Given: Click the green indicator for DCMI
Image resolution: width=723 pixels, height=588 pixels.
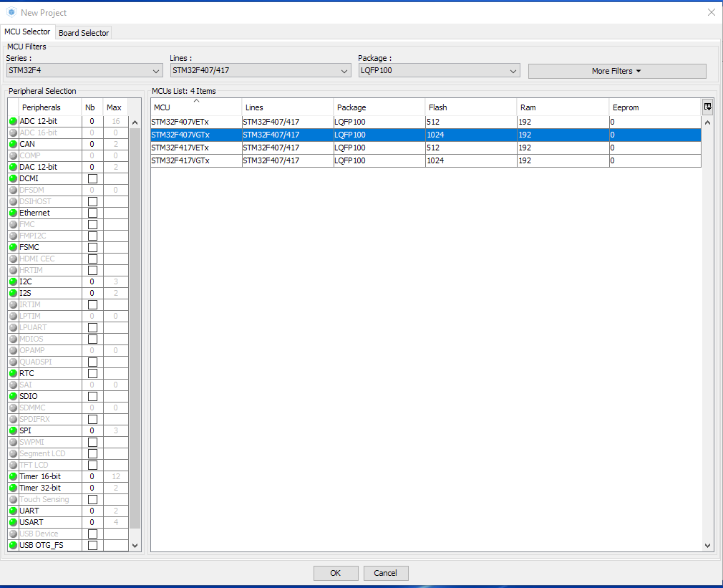Looking at the screenshot, I should [x=14, y=178].
